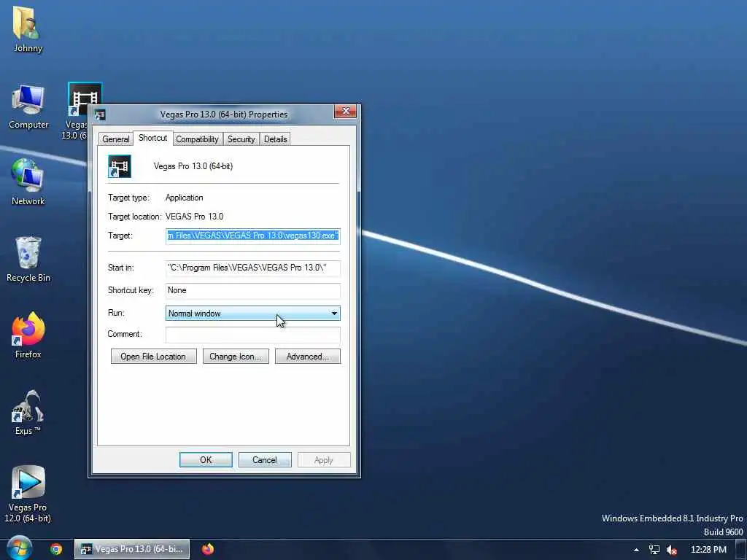Confirm the dialog with OK
Viewport: 747px width, 560px height.
coord(206,460)
